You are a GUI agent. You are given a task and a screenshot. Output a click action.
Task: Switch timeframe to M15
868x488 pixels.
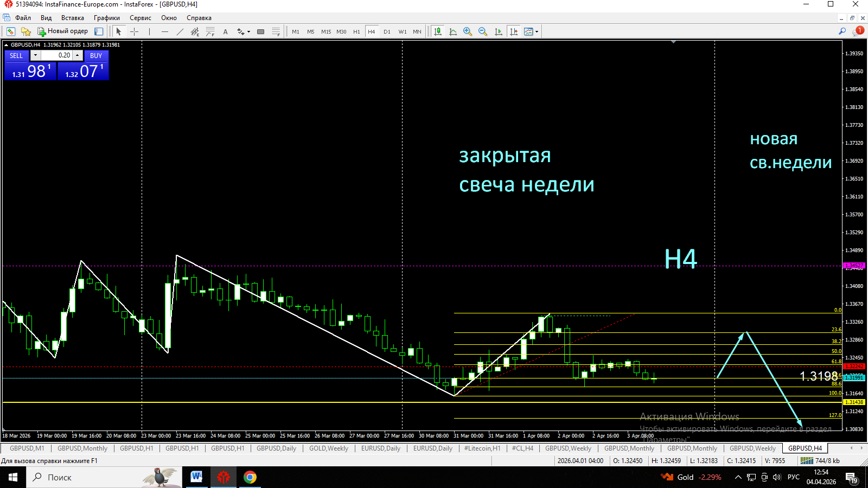point(325,31)
